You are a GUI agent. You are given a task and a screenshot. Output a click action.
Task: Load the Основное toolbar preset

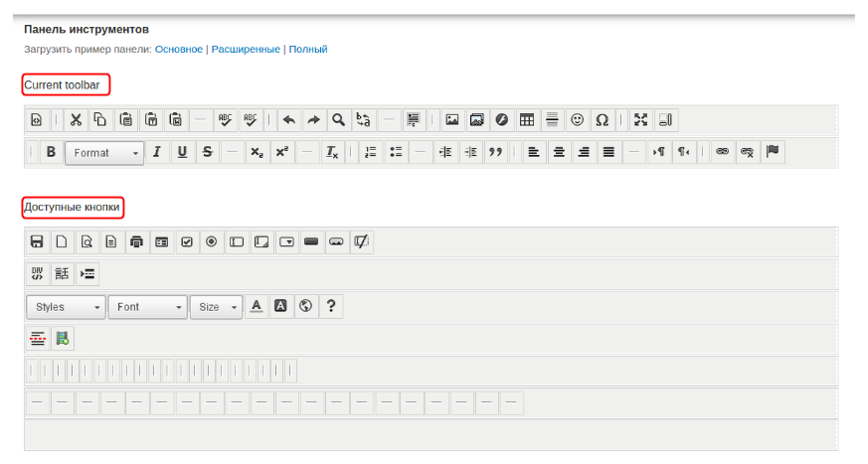click(178, 49)
